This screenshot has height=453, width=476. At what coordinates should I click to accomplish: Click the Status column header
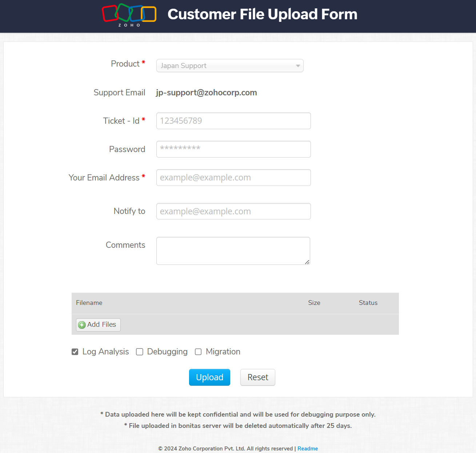pos(368,303)
